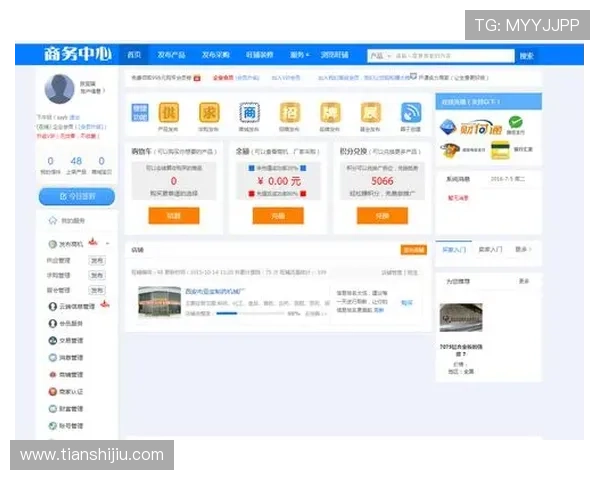Viewport: 600px width, 480px height.
Task: Open the 消息管理 sidebar item
Action: click(x=66, y=358)
